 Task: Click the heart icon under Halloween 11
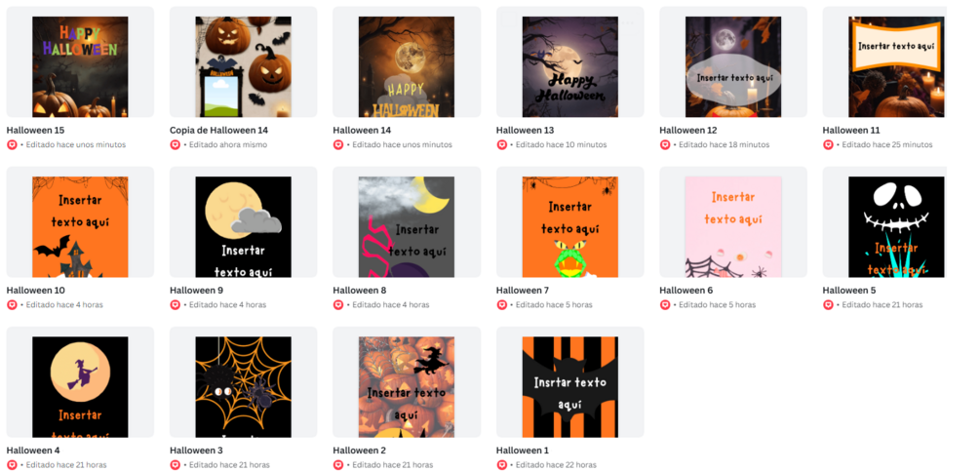828,145
